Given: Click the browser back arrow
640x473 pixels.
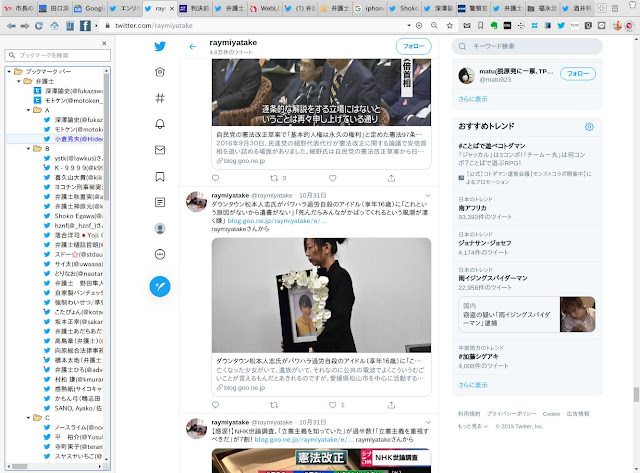Looking at the screenshot, I should point(11,26).
